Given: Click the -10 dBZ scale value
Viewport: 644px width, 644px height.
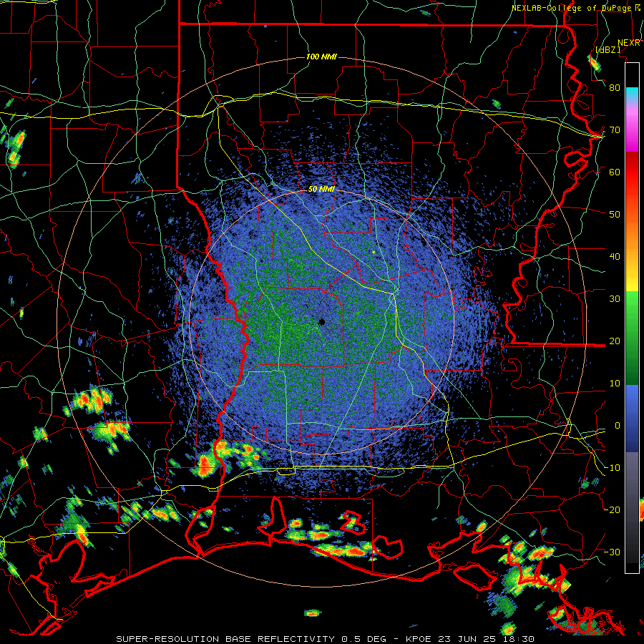Looking at the screenshot, I should pos(612,468).
